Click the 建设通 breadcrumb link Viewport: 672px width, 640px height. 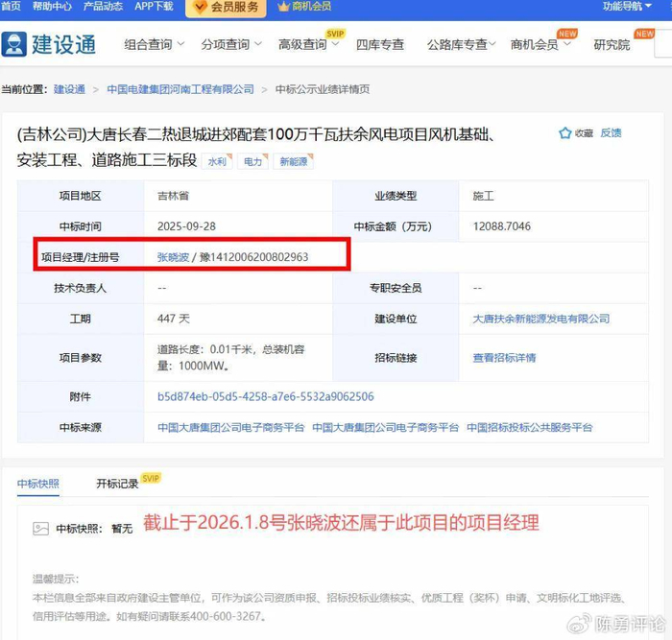(x=69, y=89)
